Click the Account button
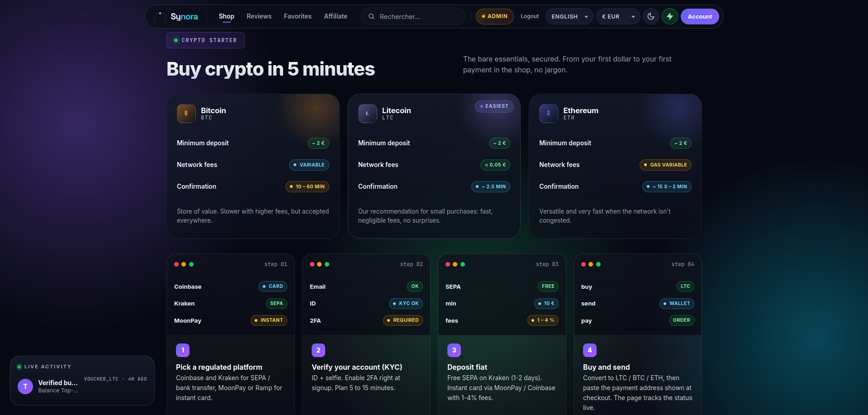 [700, 16]
